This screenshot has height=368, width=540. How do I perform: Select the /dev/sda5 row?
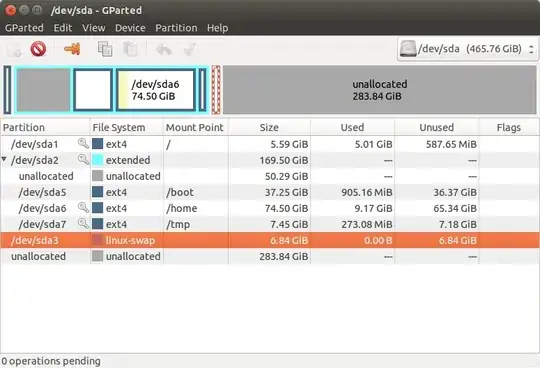[x=270, y=192]
